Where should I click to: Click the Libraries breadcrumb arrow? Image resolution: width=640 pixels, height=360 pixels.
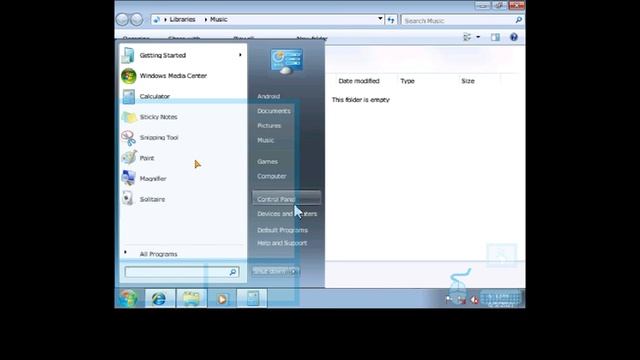(x=165, y=20)
